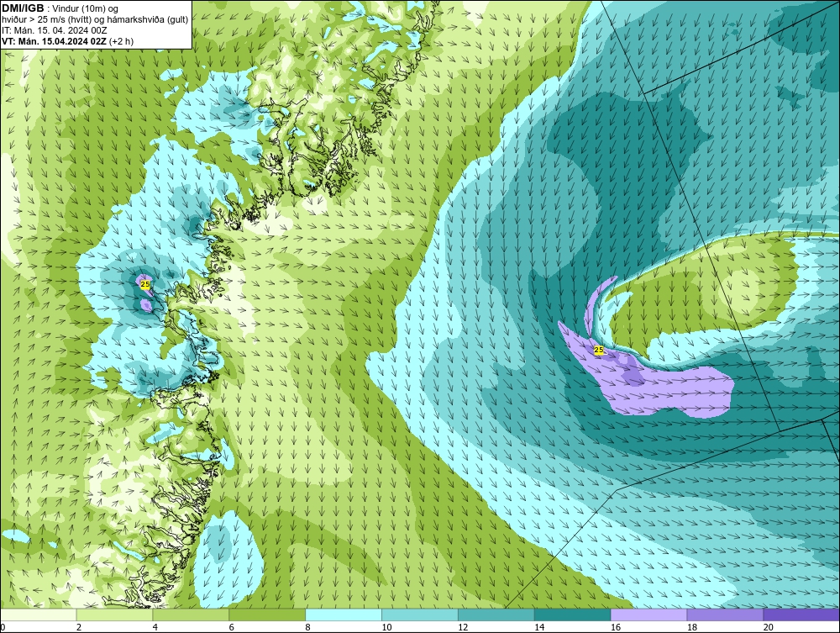Viewport: 840px width, 633px height.
Task: Click the legend scale value '2'
Action: point(79,627)
